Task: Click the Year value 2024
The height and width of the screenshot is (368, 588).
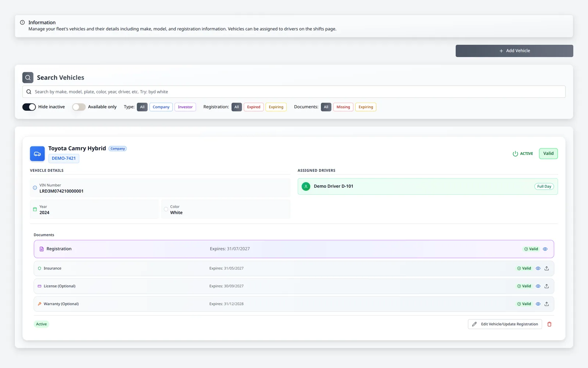Action: coord(44,213)
